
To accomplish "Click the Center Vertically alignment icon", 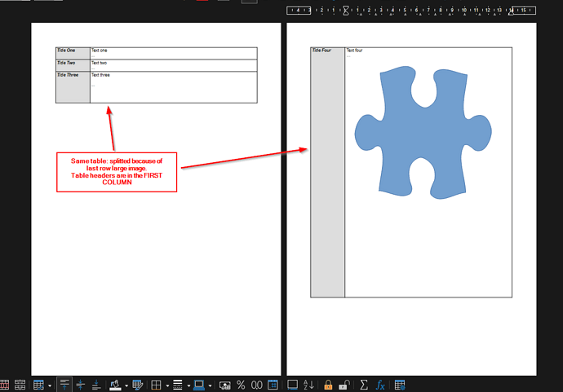I will 80,385.
